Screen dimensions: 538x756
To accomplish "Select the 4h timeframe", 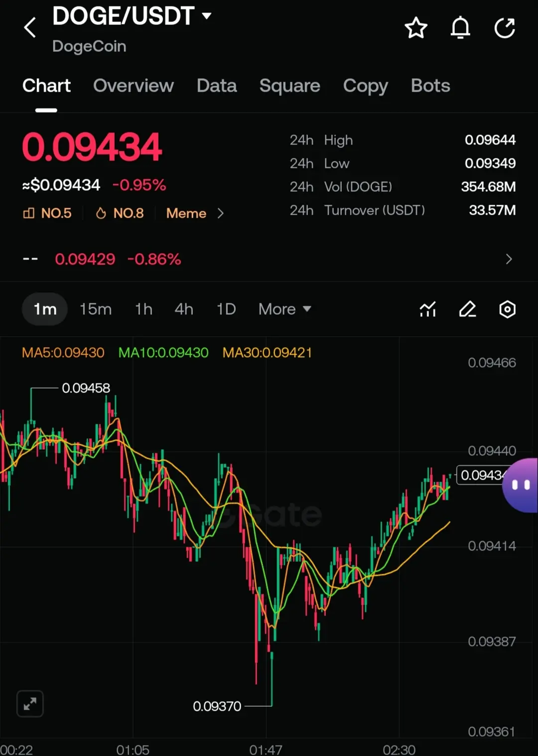I will (184, 309).
